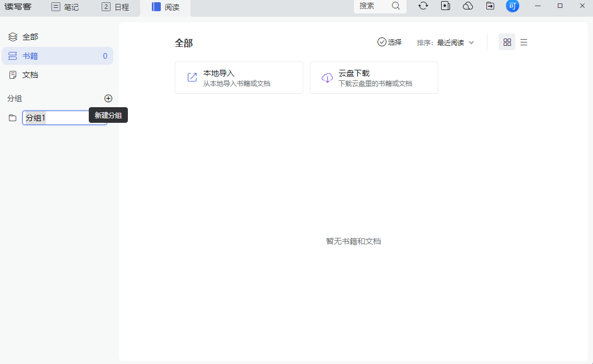Screen dimensions: 593x364
Task: Open the export icon in the title bar
Action: [490, 6]
